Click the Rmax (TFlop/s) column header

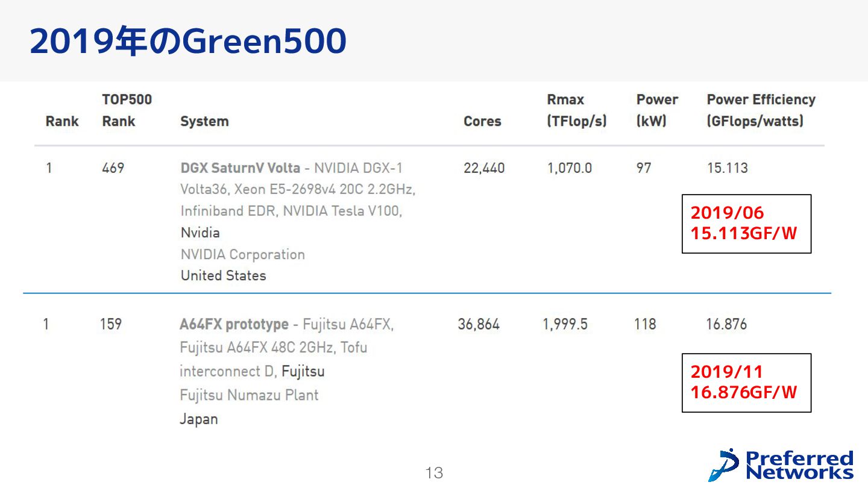[x=576, y=110]
